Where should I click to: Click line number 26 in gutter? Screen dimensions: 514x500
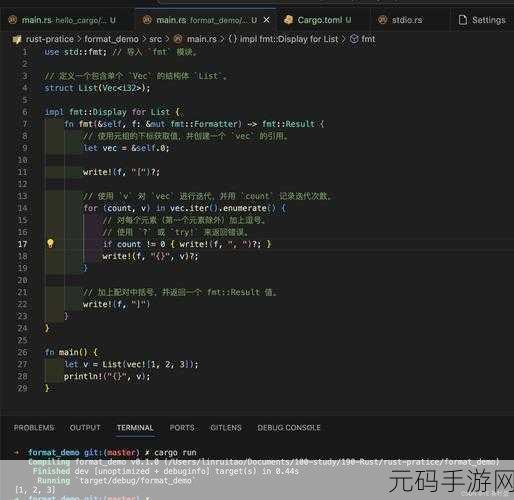(x=22, y=352)
